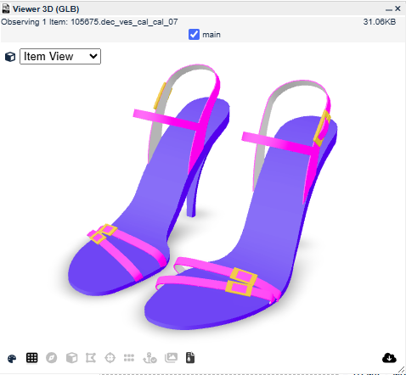Click the image gallery icon
Image resolution: width=406 pixels, height=375 pixels.
[171, 358]
